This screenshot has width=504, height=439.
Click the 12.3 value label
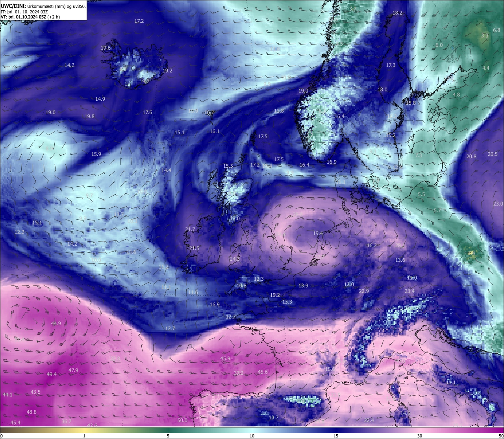(259, 279)
